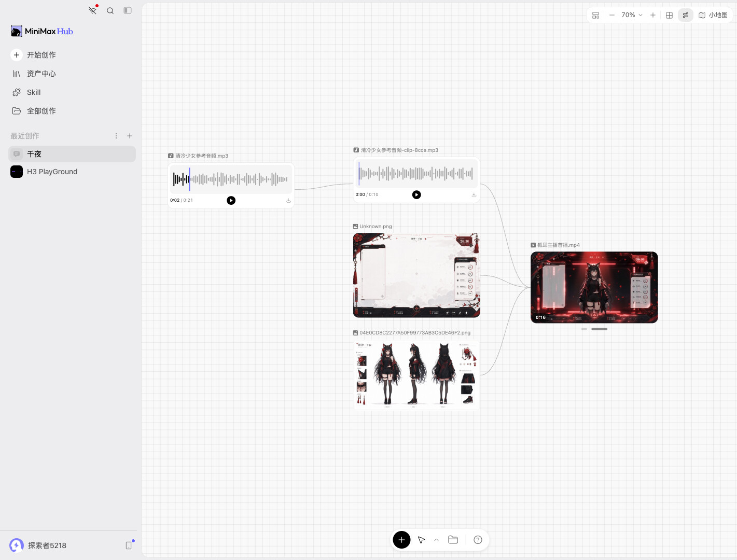
Task: Open the 70% zoom level dropdown
Action: pos(632,15)
